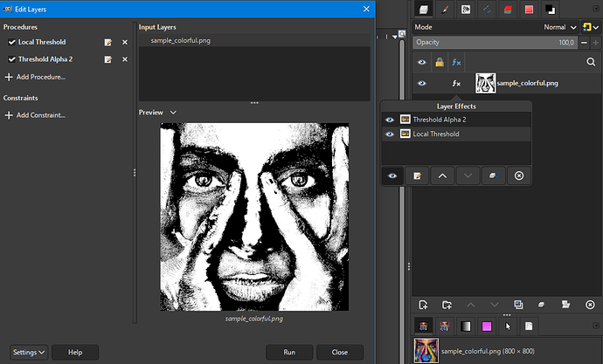603x364 pixels.
Task: Switch to the fonts 'ab' dock tab
Action: pos(466,10)
